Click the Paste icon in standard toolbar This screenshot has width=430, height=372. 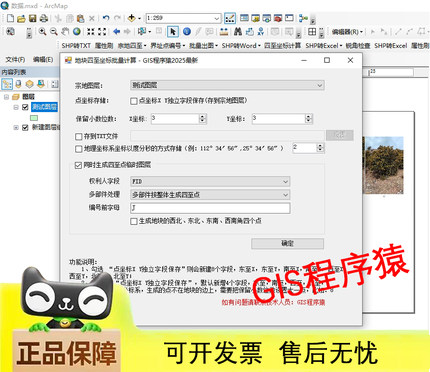click(80, 18)
